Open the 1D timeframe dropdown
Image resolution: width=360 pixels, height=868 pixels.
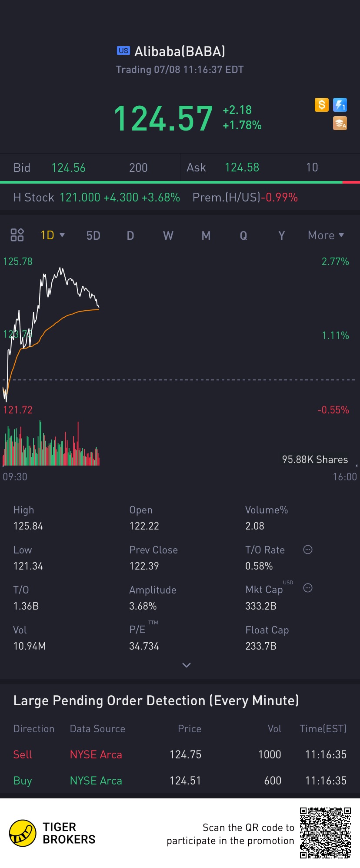52,235
